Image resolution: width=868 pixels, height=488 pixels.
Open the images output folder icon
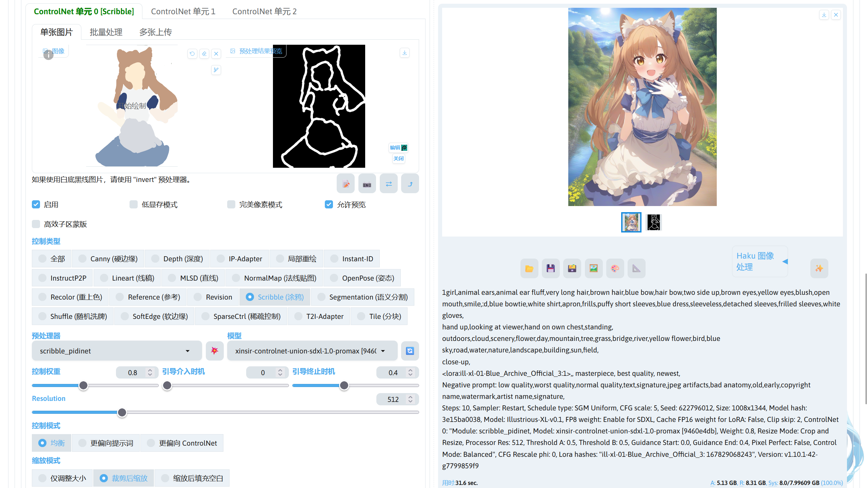[x=529, y=268]
